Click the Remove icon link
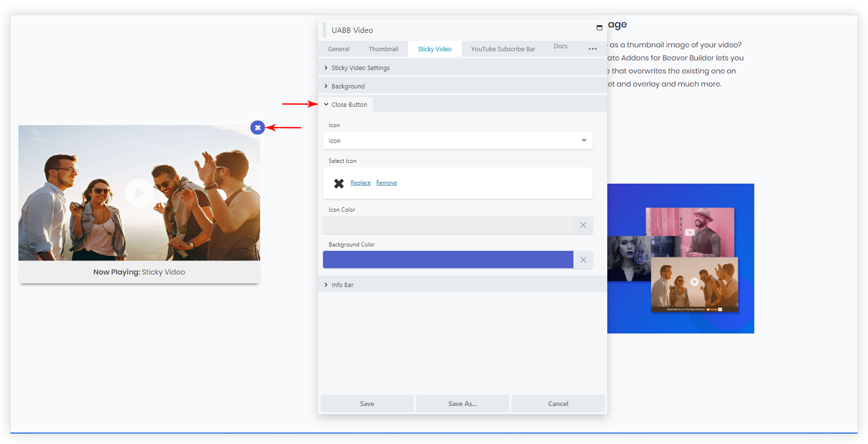Viewport: 868px width, 444px height. (x=386, y=182)
